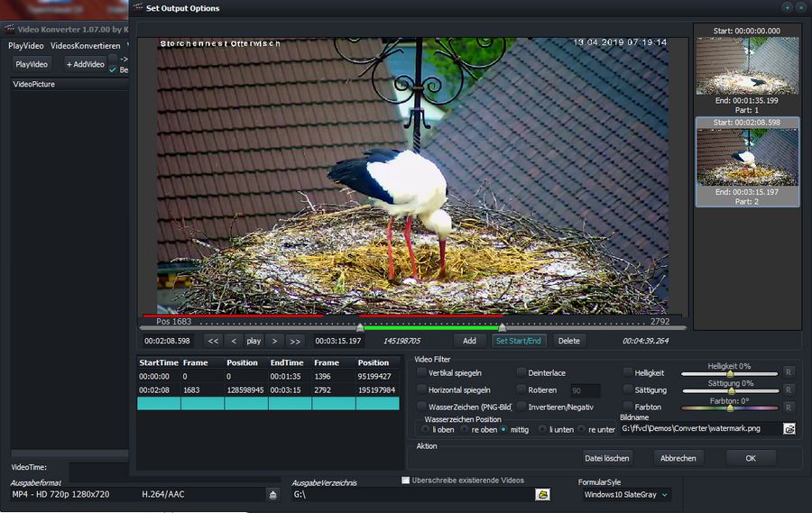The width and height of the screenshot is (812, 513).
Task: Step one frame back with < button
Action: (234, 341)
